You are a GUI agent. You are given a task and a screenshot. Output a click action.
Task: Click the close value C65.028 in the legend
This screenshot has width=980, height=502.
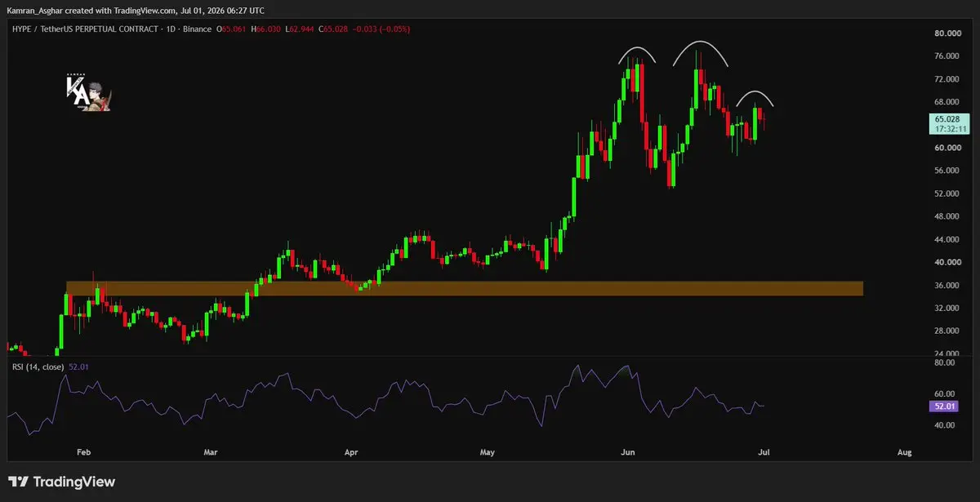click(333, 29)
